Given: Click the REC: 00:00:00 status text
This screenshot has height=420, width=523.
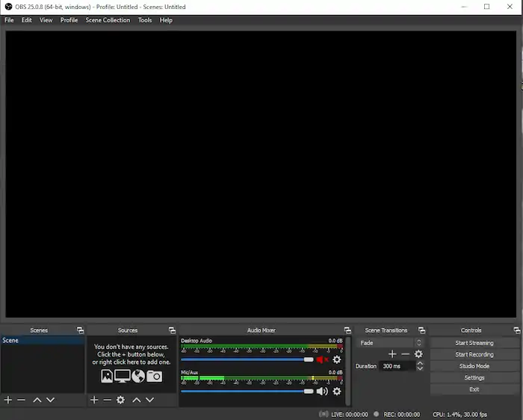Looking at the screenshot, I should click(x=402, y=415).
